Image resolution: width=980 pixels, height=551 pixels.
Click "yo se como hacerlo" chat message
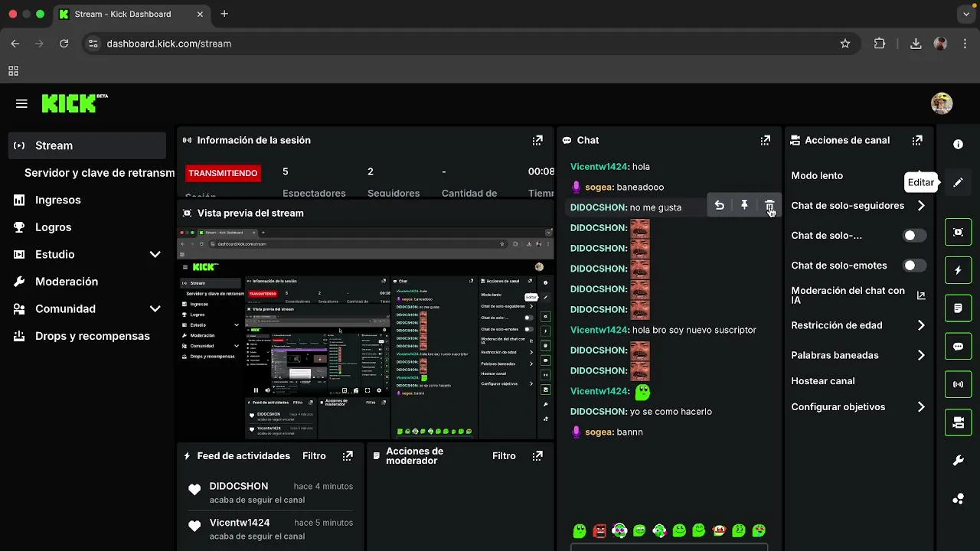tap(671, 412)
